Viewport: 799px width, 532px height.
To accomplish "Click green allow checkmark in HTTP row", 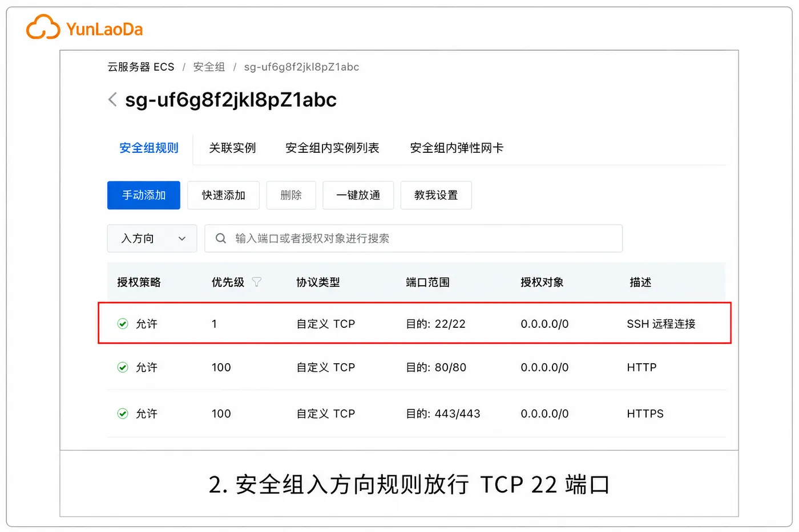I will click(123, 367).
